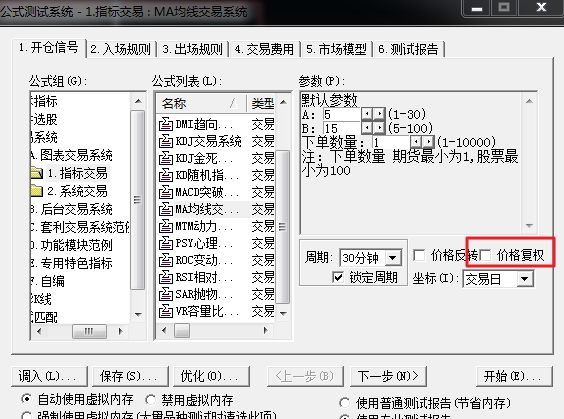The image size is (564, 419).
Task: Increase parameter A with right spinner
Action: [379, 114]
